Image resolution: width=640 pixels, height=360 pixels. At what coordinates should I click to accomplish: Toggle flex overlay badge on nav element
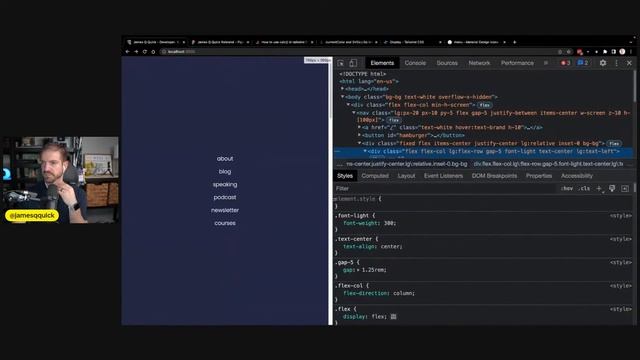click(x=394, y=120)
